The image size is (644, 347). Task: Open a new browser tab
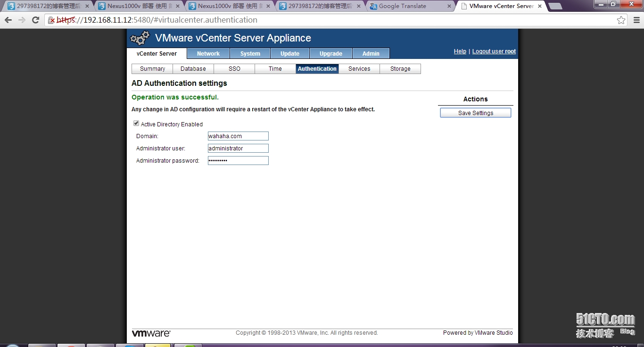(555, 6)
